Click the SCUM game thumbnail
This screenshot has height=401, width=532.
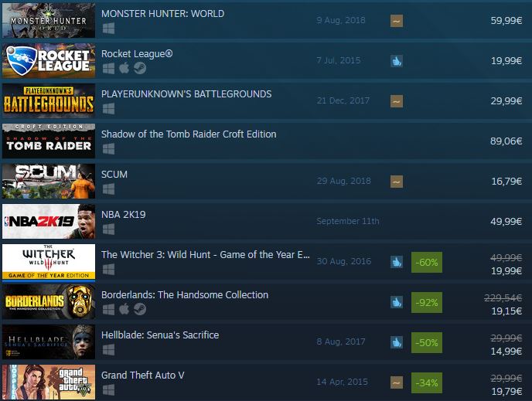[49, 182]
